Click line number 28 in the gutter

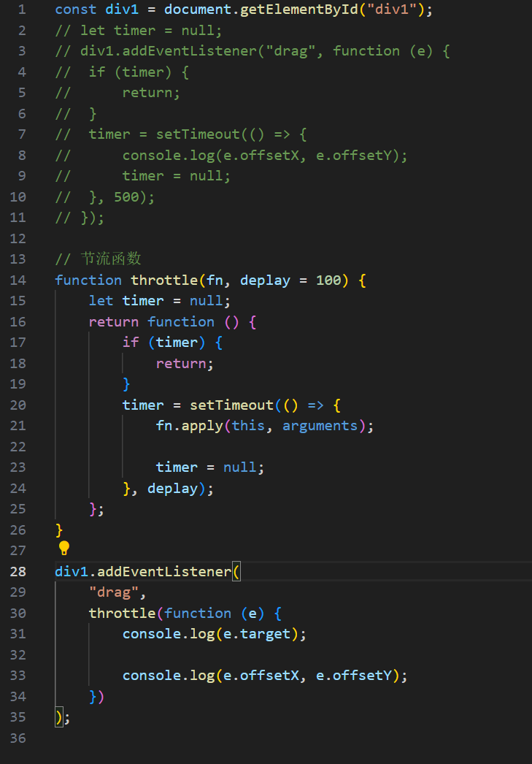pos(18,571)
